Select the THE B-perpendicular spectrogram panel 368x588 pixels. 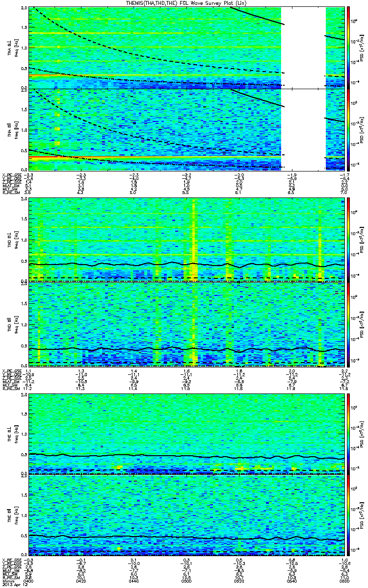click(187, 434)
